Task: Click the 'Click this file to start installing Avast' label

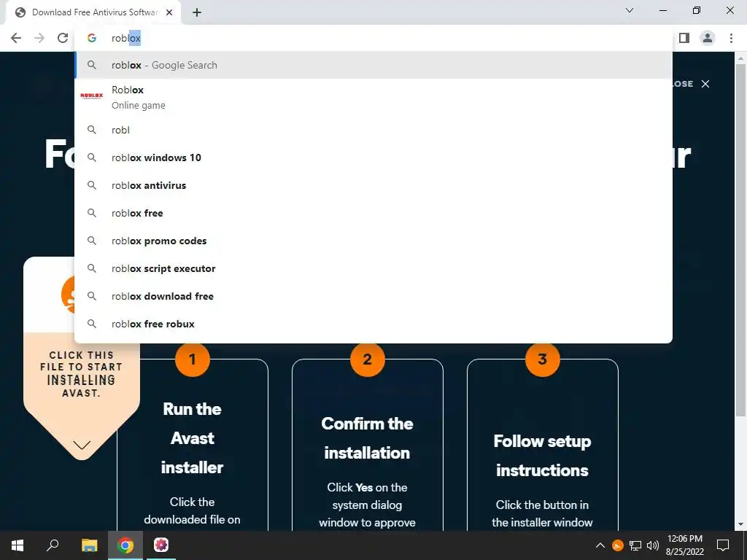Action: (x=82, y=374)
